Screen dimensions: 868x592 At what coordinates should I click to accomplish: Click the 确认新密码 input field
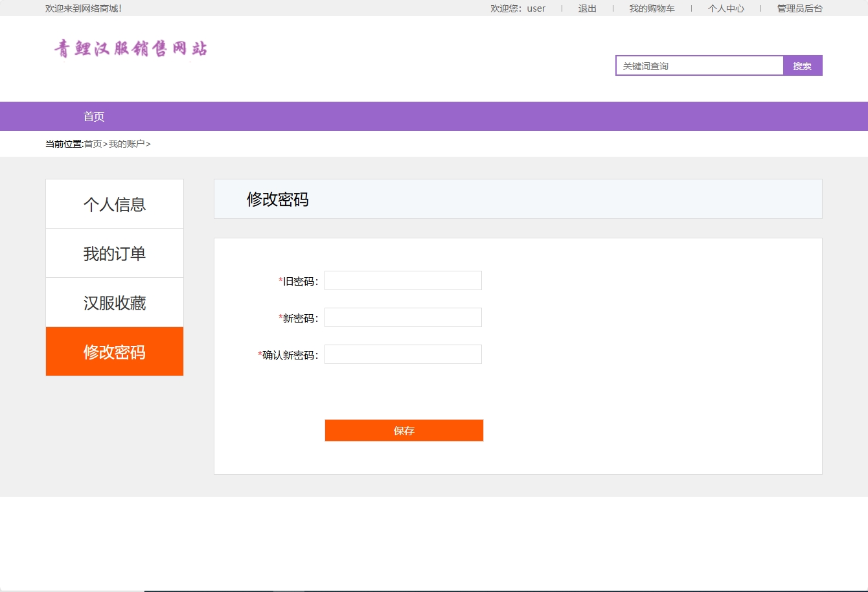click(403, 354)
